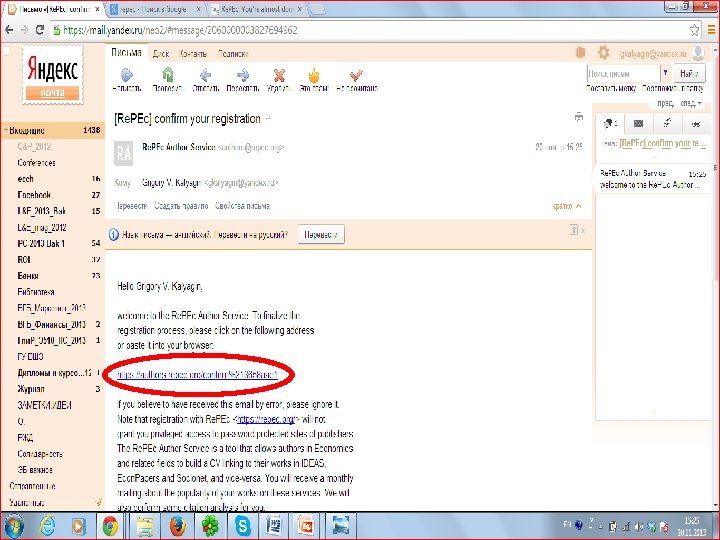This screenshot has height=540, width=720.
Task: Reload the page in Chrome
Action: 40,30
